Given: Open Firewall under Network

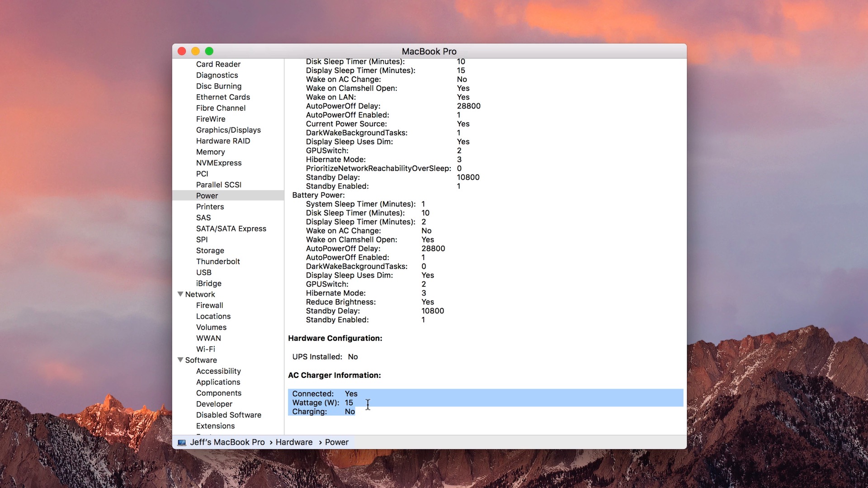Looking at the screenshot, I should pyautogui.click(x=209, y=305).
